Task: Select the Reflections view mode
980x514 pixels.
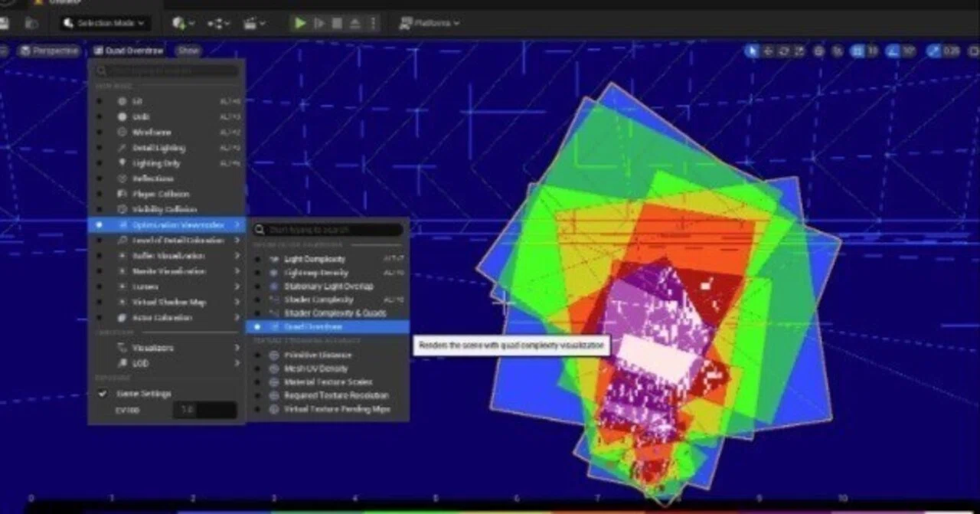Action: coord(166,178)
